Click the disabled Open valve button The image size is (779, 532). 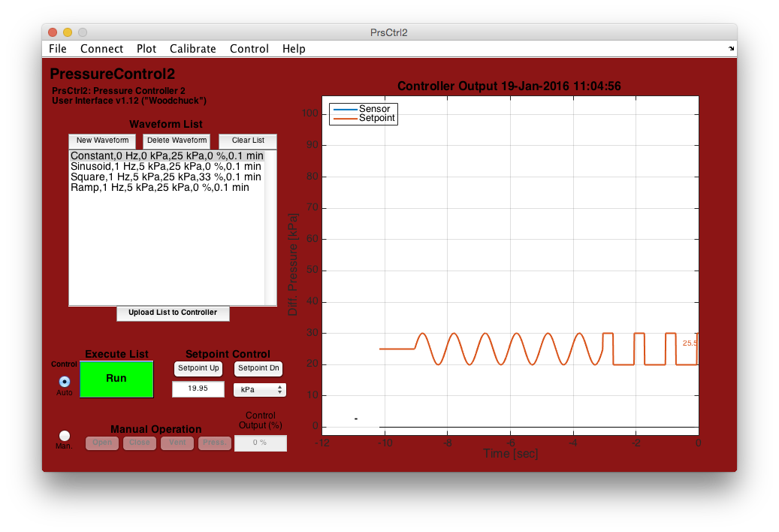(x=102, y=443)
